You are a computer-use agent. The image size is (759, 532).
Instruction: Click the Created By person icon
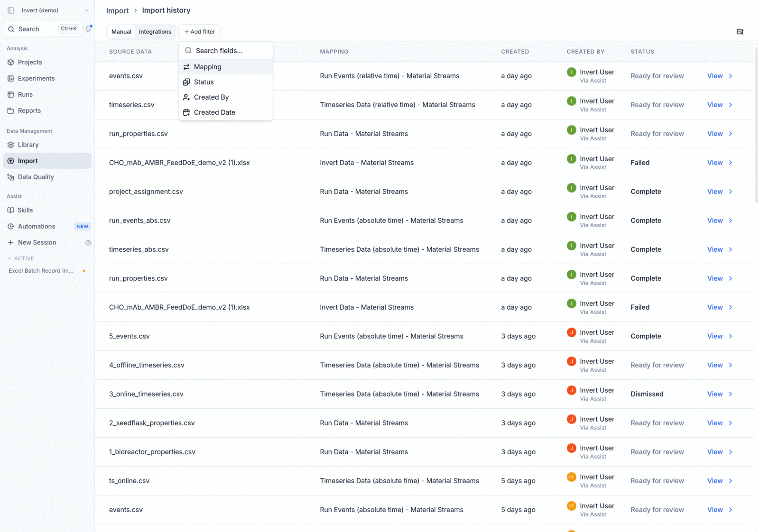(x=186, y=97)
